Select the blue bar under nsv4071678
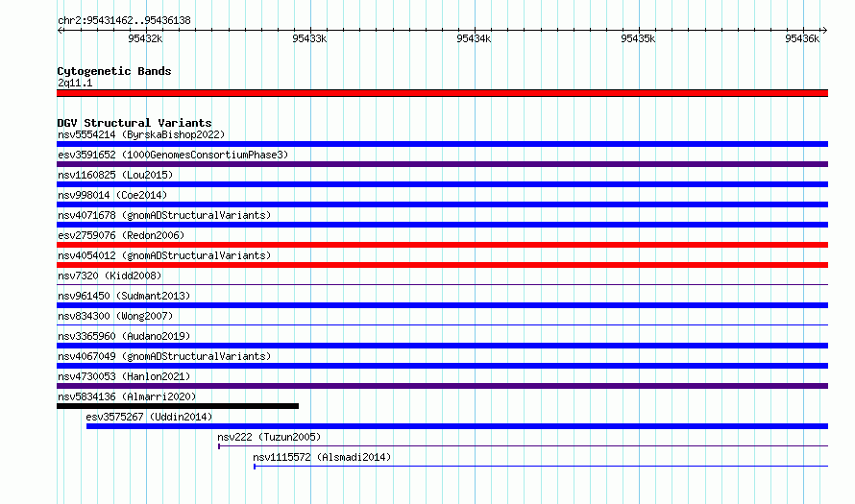Image resolution: width=855 pixels, height=504 pixels. (442, 225)
